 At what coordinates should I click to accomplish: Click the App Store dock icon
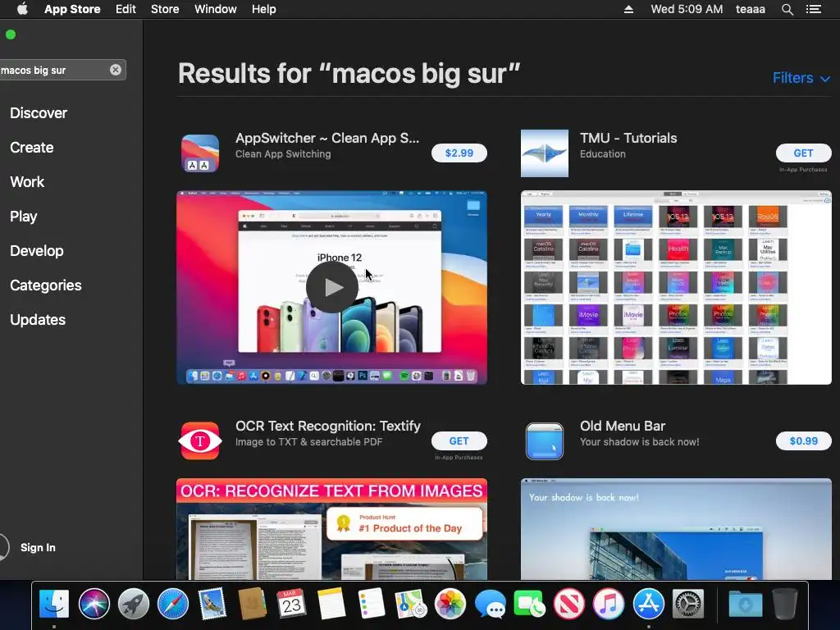point(648,604)
